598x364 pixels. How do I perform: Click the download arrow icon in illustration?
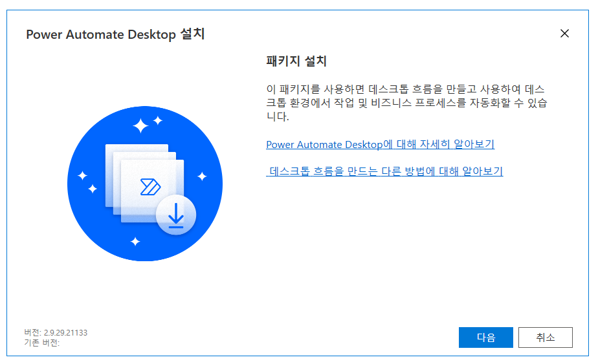coord(176,215)
